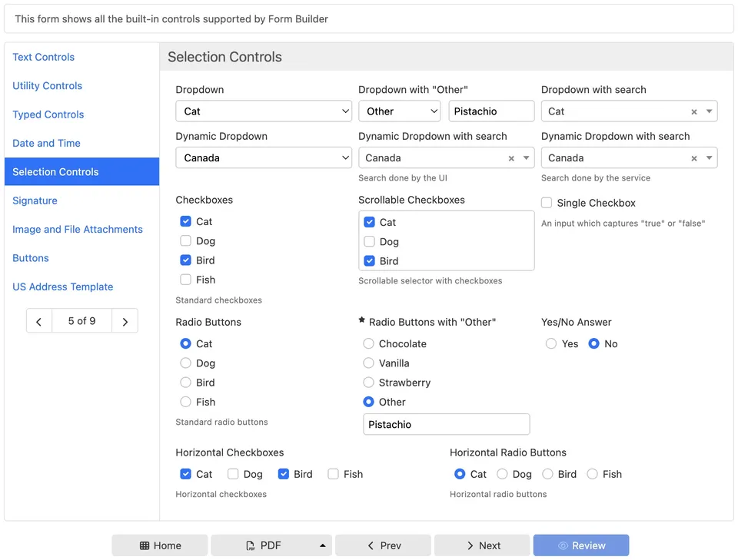This screenshot has width=738, height=560.
Task: Click the Pistachio text field under radio buttons
Action: coord(446,424)
